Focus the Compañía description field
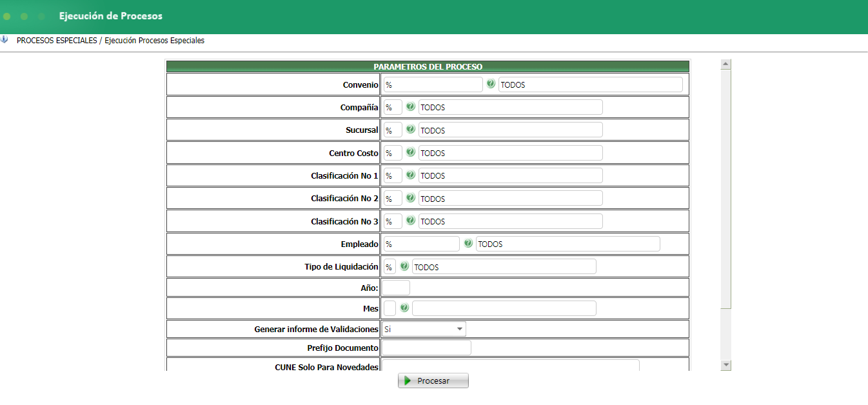868x405 pixels. pos(511,107)
